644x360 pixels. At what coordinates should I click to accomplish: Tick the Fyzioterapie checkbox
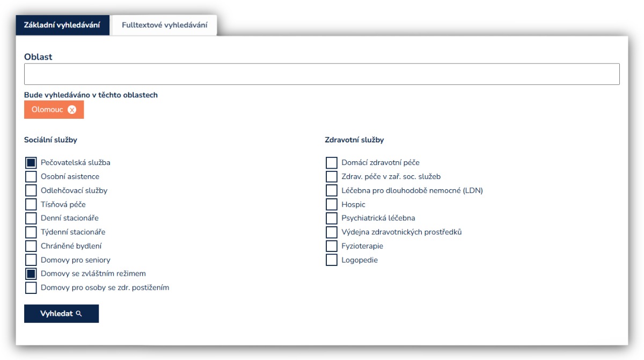click(x=332, y=246)
